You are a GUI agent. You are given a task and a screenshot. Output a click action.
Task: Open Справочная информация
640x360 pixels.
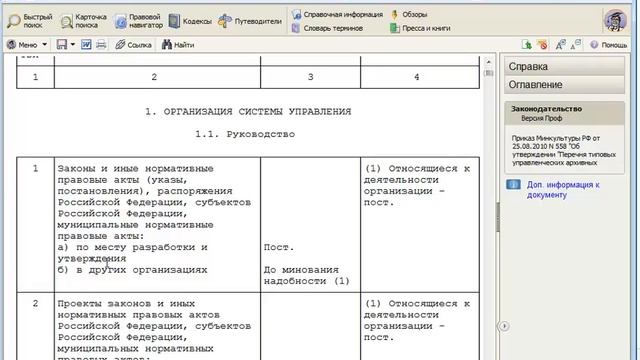(x=337, y=15)
